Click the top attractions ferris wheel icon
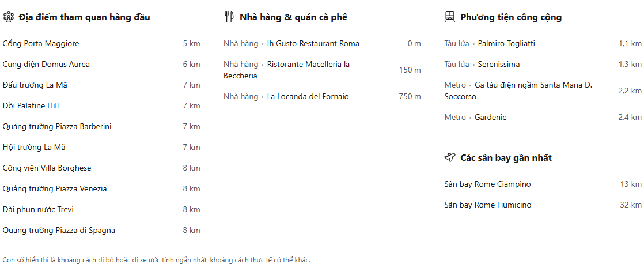This screenshot has width=644, height=279. coord(8,17)
